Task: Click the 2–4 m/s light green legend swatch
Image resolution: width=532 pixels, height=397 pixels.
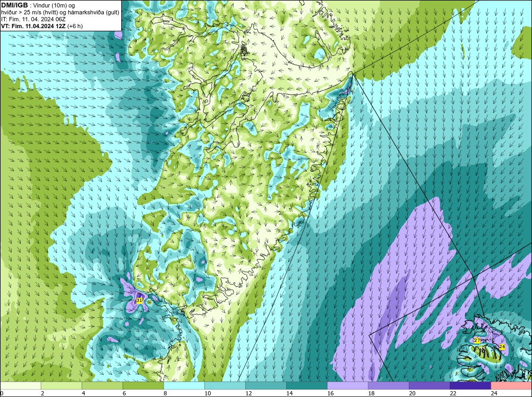Action: (x=61, y=386)
